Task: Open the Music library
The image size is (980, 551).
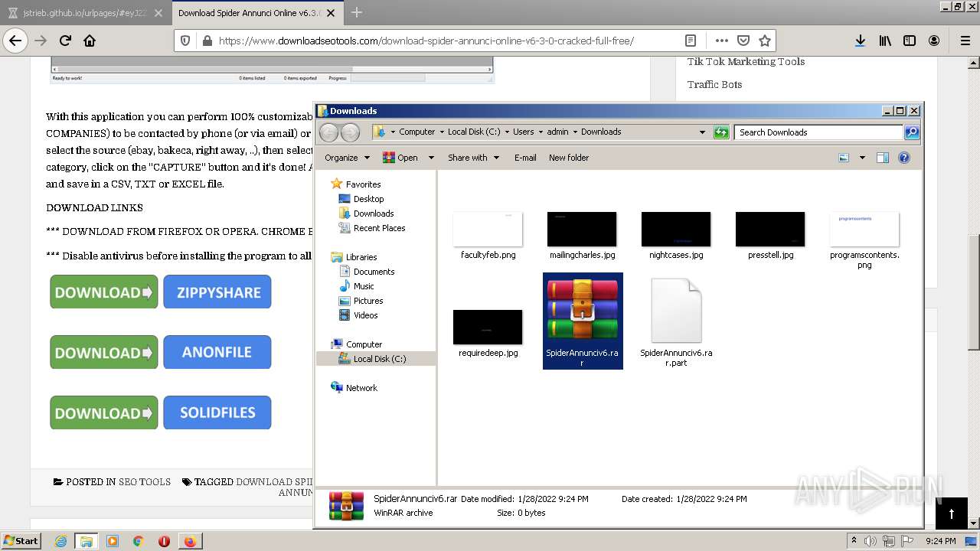Action: pos(364,286)
